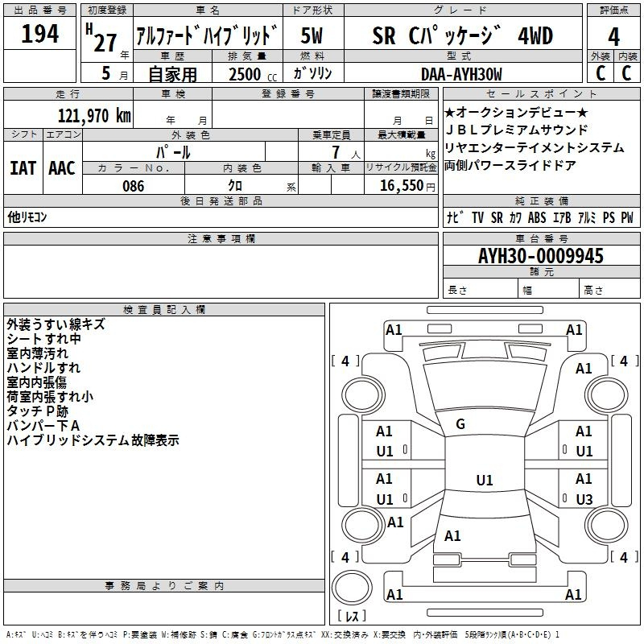The image size is (644, 644).
Task: Click inspector note 室内薄汚れ
Action: [37, 353]
